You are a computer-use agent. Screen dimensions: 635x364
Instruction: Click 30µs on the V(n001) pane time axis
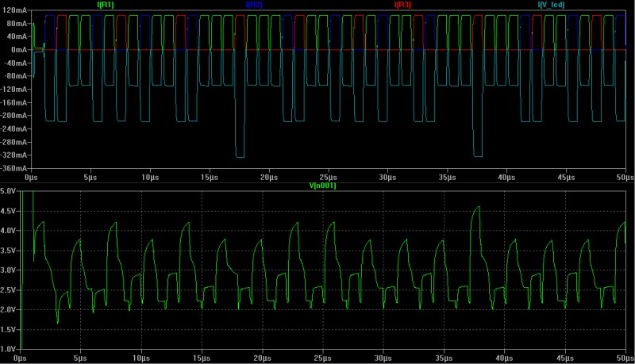pos(383,358)
